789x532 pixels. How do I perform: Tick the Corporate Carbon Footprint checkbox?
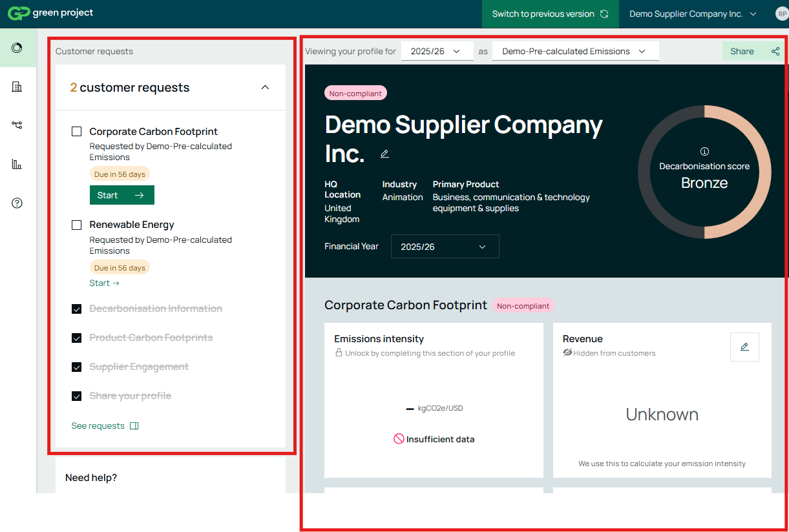tap(77, 132)
